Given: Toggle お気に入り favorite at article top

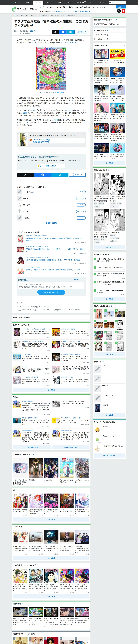Looking at the screenshot, I should tap(81, 32).
